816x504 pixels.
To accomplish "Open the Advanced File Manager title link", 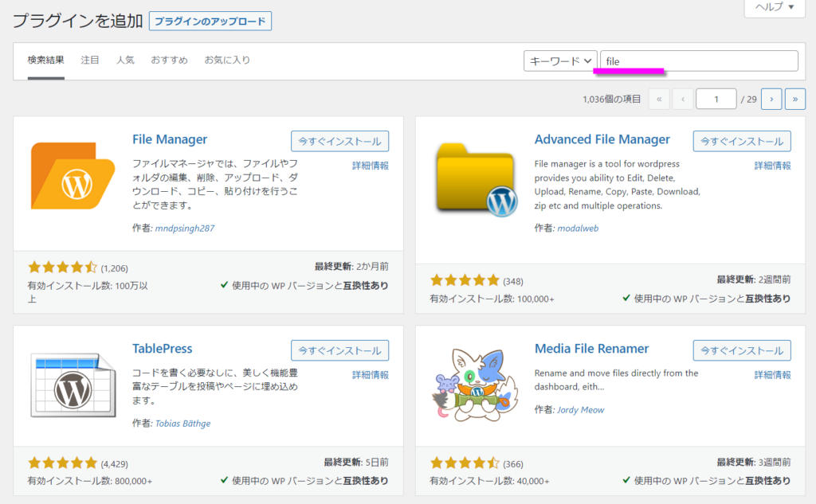I will (x=602, y=139).
